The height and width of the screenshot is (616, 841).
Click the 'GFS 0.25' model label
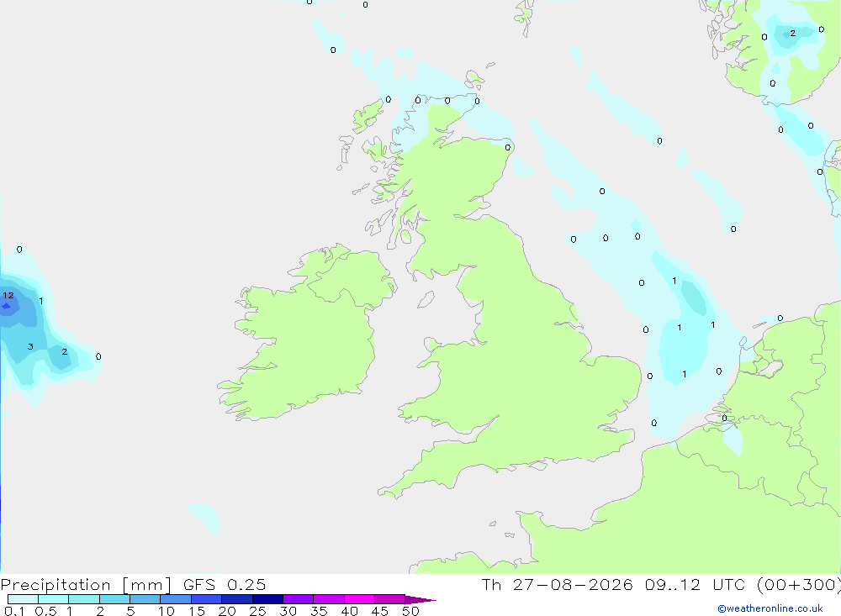[x=225, y=584]
